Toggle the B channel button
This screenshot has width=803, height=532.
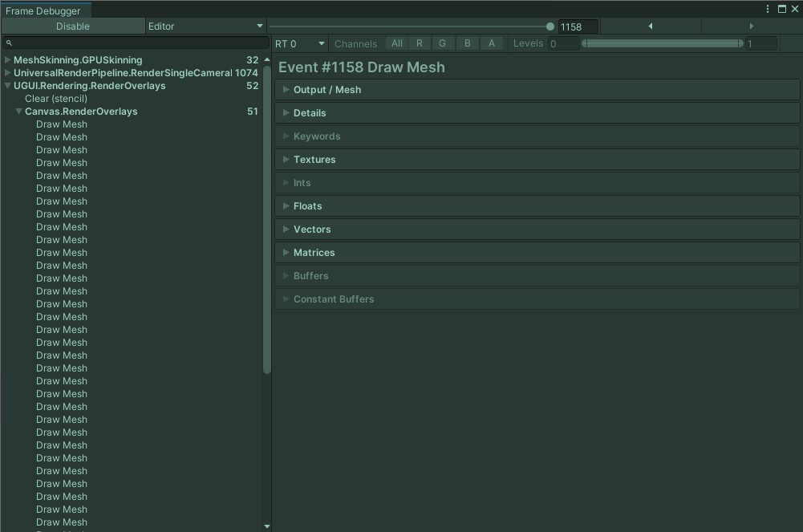coord(467,43)
